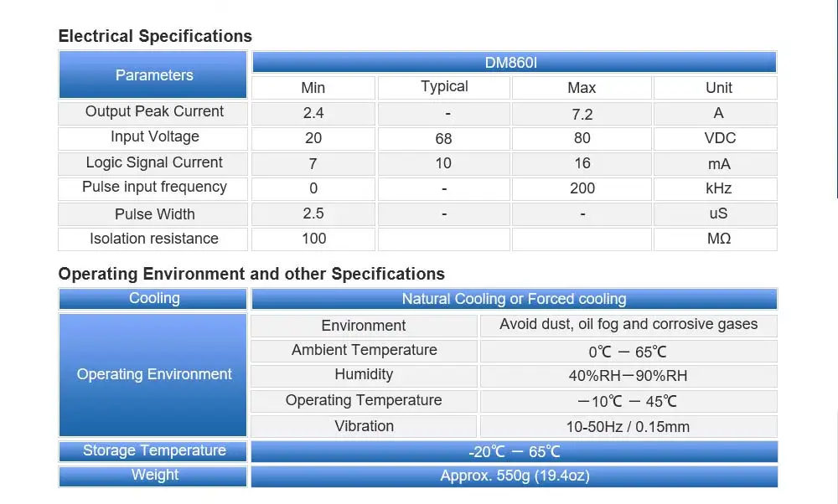Click the '200' maximum frequency value
Image resolution: width=838 pixels, height=504 pixels.
pos(582,188)
